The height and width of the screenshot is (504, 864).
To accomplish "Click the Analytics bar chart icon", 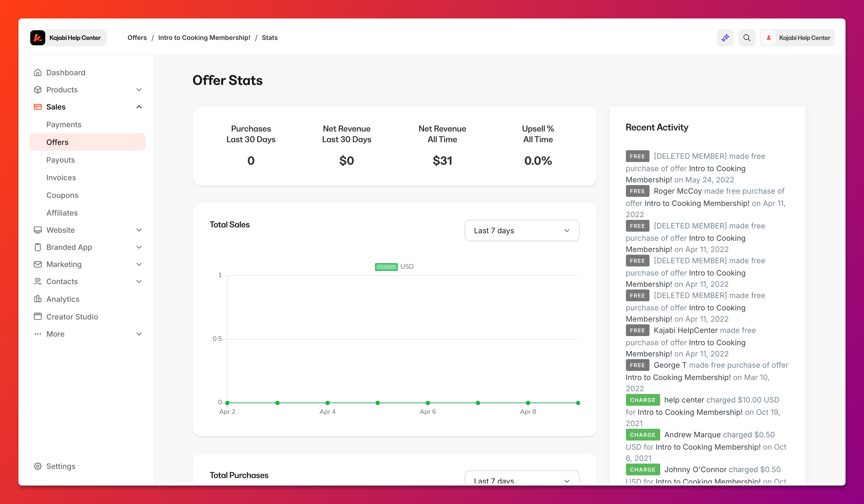I will [38, 299].
